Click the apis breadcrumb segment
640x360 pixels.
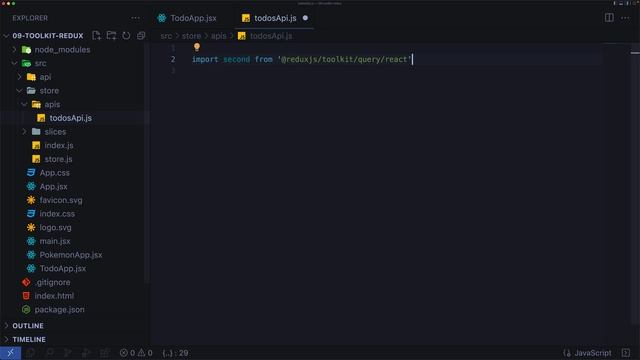(218, 36)
